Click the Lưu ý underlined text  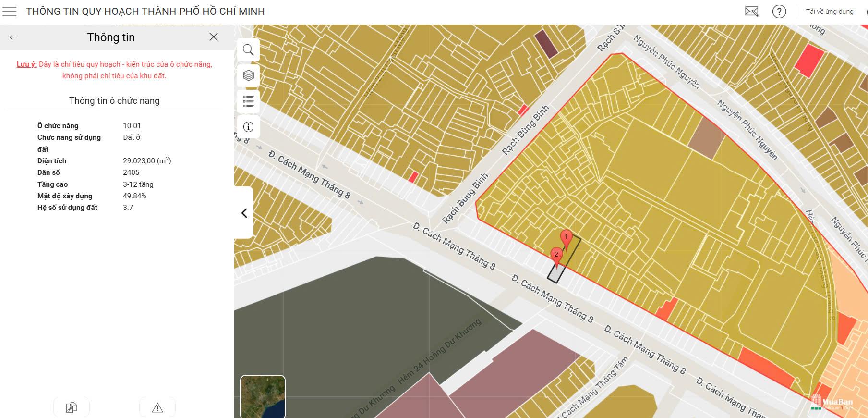point(27,64)
